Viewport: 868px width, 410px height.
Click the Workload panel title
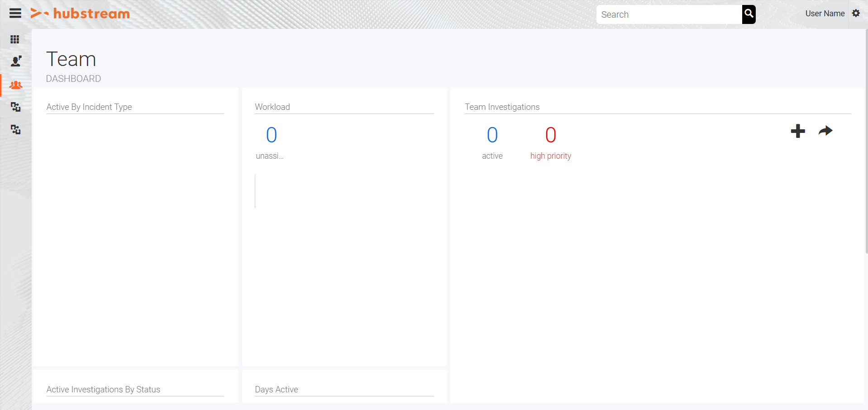pos(272,107)
